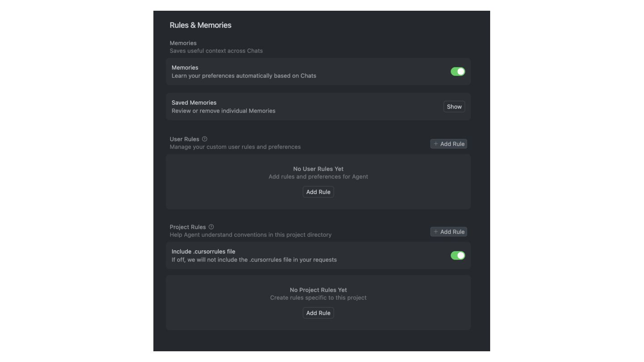Click the help icon beside Project Rules
The width and height of the screenshot is (644, 362).
[211, 227]
